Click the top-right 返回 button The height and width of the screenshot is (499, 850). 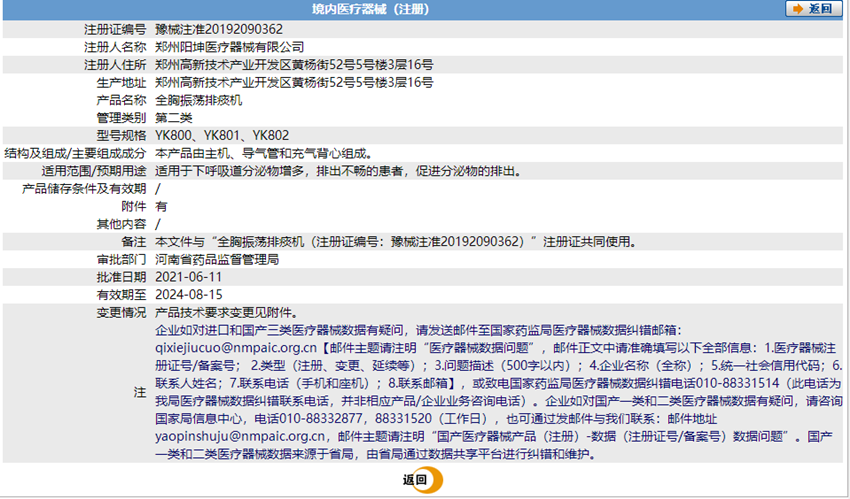pyautogui.click(x=814, y=9)
